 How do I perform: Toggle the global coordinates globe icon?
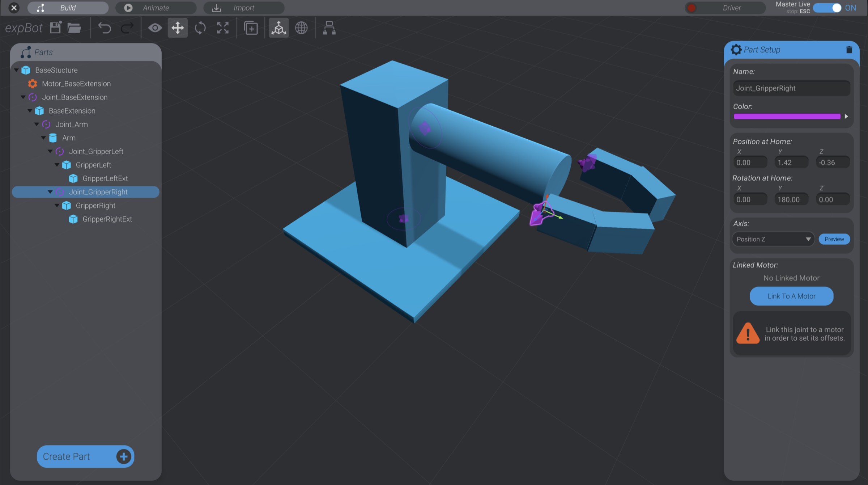301,28
